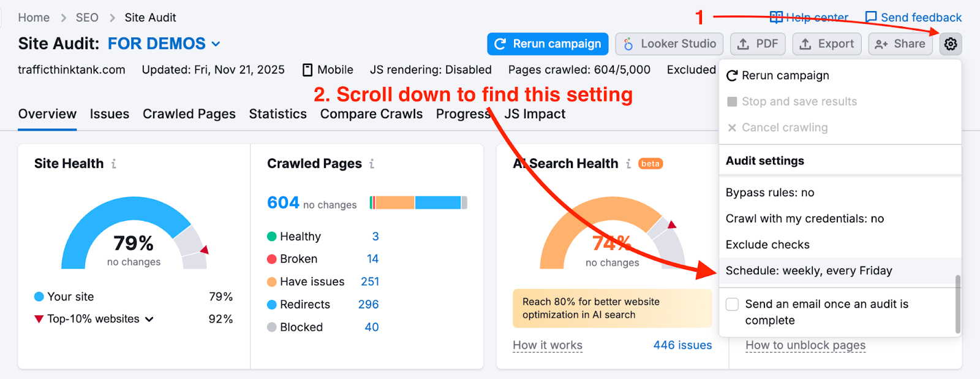Switch to the Statistics tab
This screenshot has width=980, height=379.
pyautogui.click(x=277, y=113)
